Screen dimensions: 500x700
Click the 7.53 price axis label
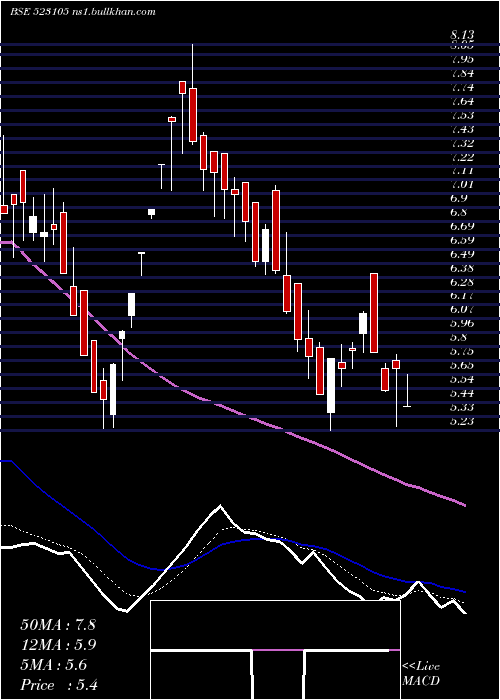pyautogui.click(x=462, y=115)
